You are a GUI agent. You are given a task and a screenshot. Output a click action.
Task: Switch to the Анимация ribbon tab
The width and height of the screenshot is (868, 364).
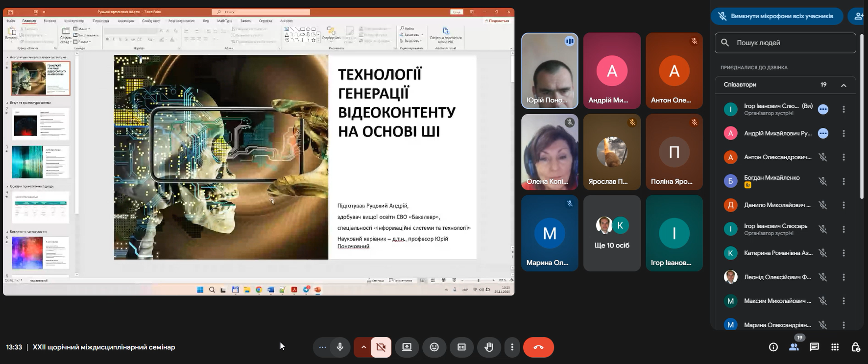coord(125,21)
